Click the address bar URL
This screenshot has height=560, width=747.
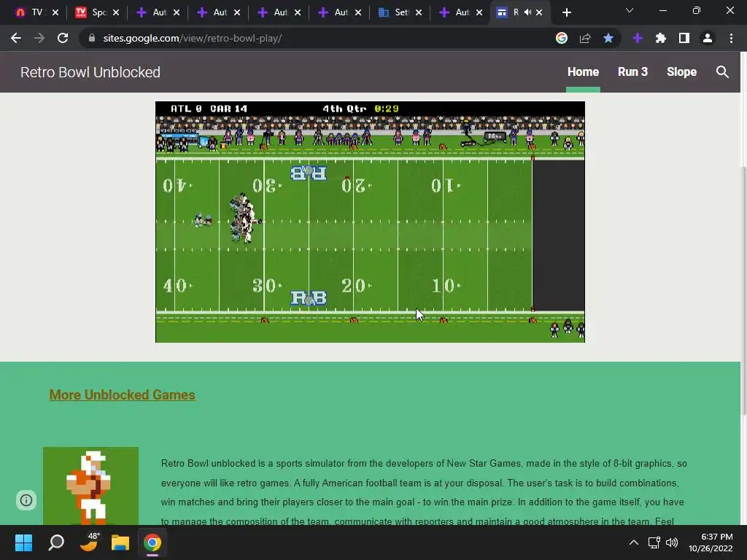point(193,38)
